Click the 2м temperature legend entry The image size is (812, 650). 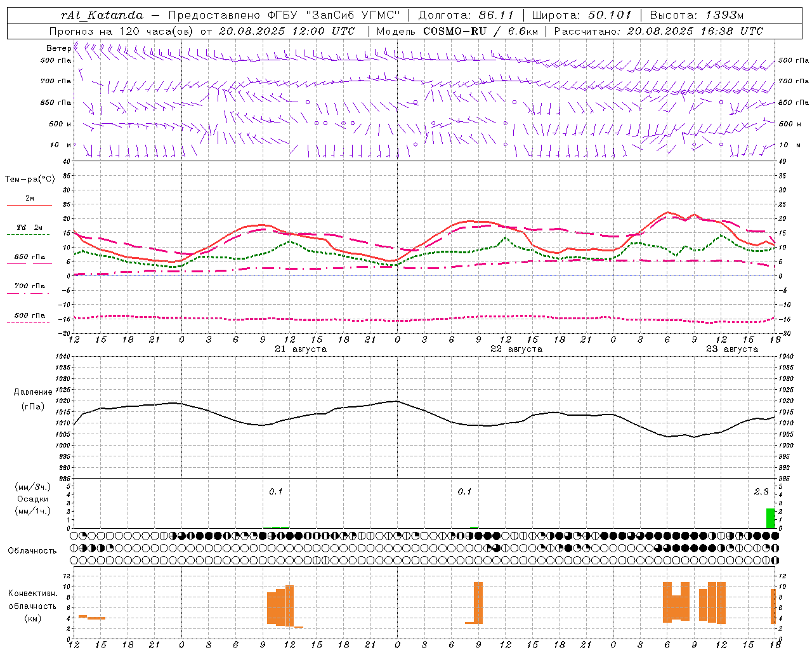[30, 199]
